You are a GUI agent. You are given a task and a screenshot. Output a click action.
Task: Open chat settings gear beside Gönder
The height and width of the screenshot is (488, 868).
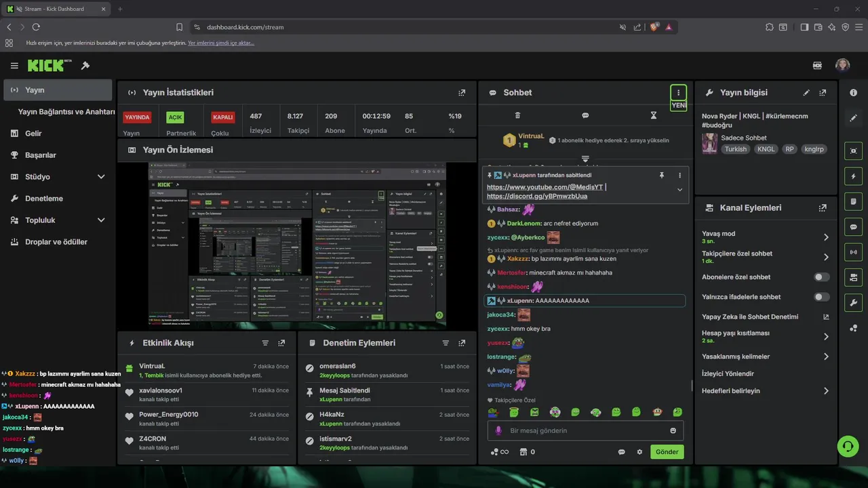pos(639,452)
